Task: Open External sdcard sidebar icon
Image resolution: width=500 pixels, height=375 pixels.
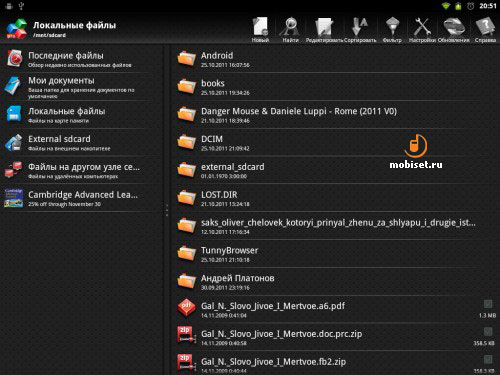Action: point(14,142)
